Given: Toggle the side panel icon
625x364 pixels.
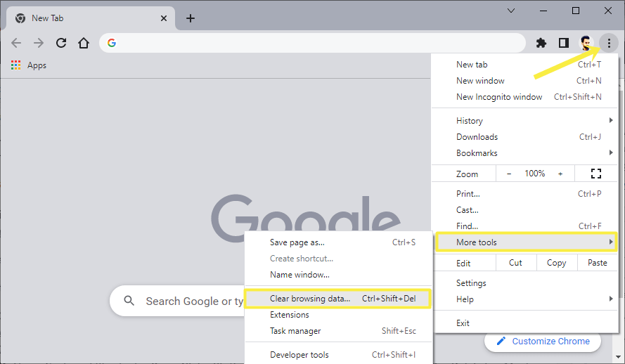Looking at the screenshot, I should pyautogui.click(x=564, y=43).
